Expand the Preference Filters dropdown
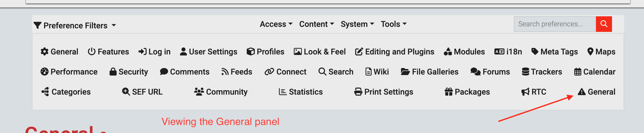 coord(75,25)
